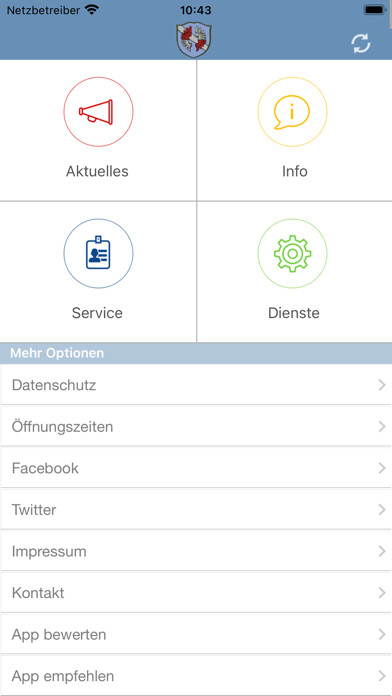
Task: Click the Wi-Fi status icon
Action: coord(92,10)
